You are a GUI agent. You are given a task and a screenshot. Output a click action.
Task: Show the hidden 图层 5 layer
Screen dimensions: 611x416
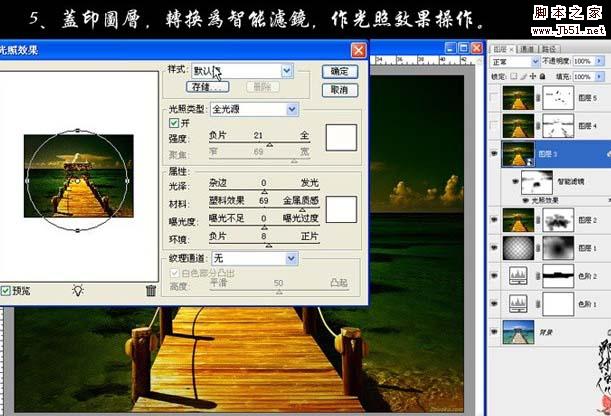pos(494,98)
